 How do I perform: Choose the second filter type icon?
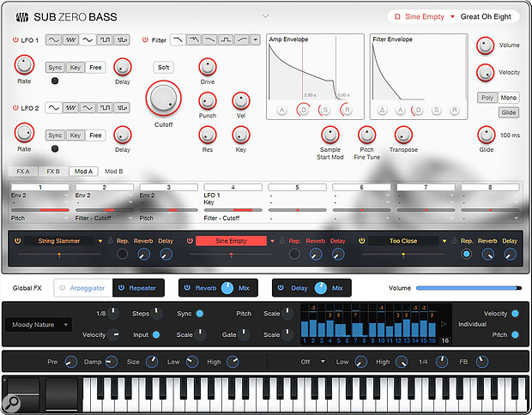coord(194,40)
